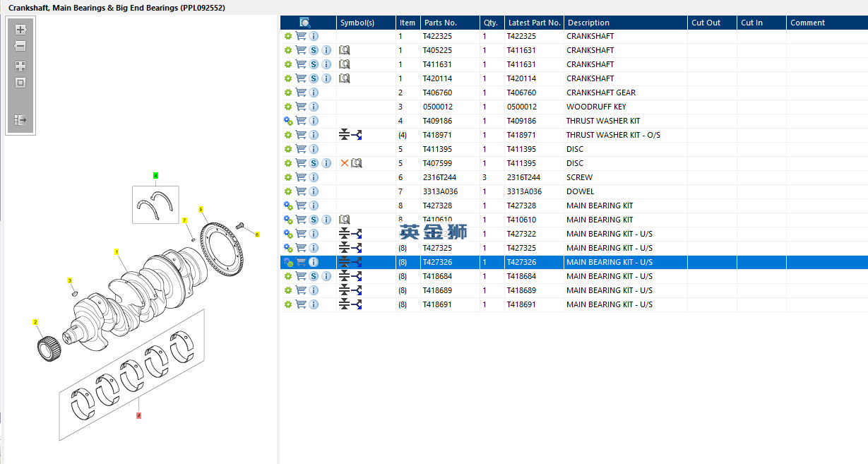This screenshot has height=464, width=868.
Task: Click part number T418684
Action: 437,276
